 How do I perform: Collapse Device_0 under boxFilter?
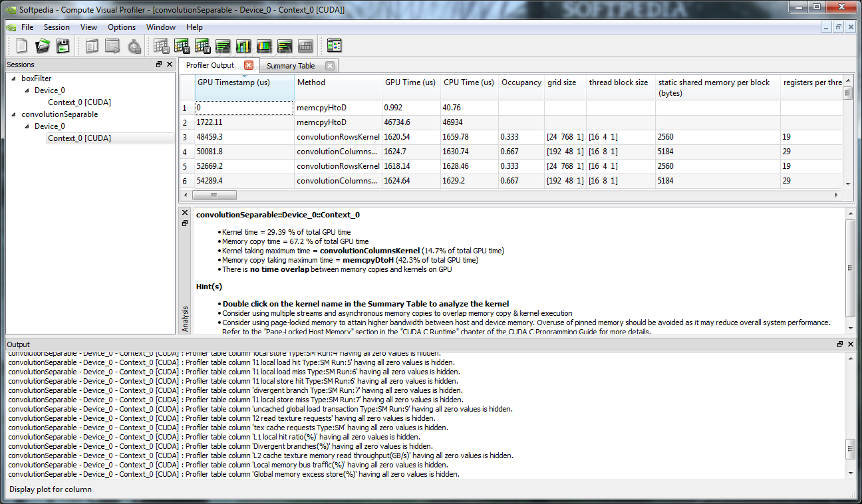click(x=27, y=90)
